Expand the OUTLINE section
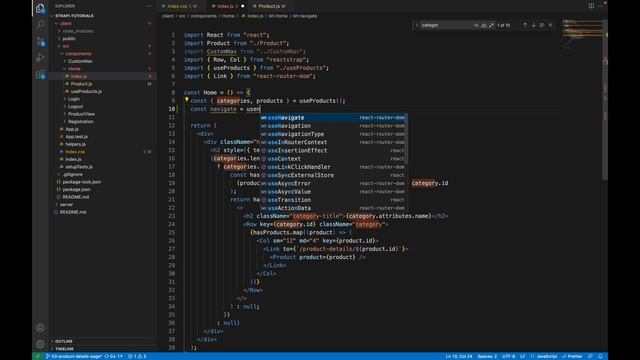 [x=63, y=341]
